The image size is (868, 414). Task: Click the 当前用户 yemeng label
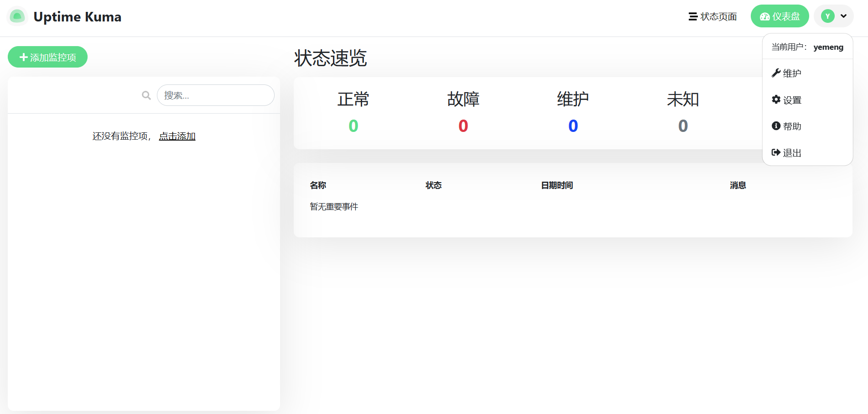click(x=807, y=47)
